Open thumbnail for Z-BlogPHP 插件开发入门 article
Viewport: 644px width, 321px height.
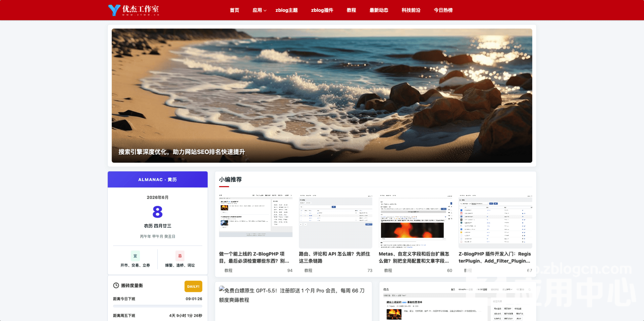(x=495, y=221)
